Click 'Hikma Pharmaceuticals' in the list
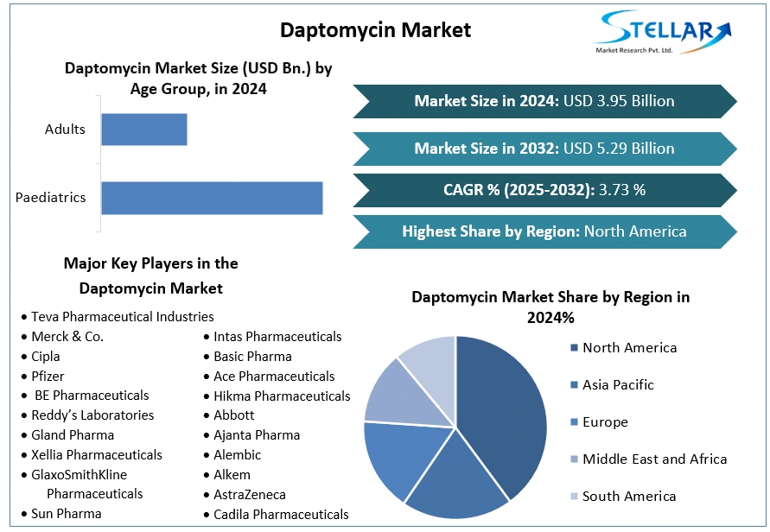 point(282,396)
